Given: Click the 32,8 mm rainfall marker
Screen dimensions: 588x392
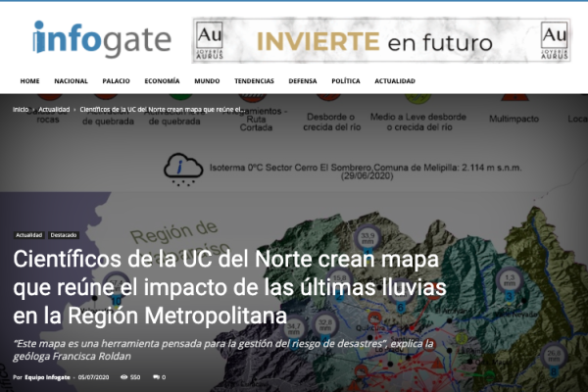Looking at the screenshot, I should click(324, 325).
